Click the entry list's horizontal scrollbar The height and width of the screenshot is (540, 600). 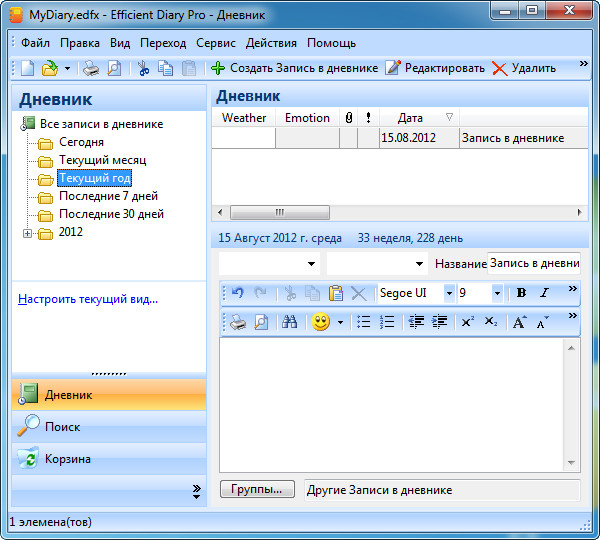tap(400, 212)
